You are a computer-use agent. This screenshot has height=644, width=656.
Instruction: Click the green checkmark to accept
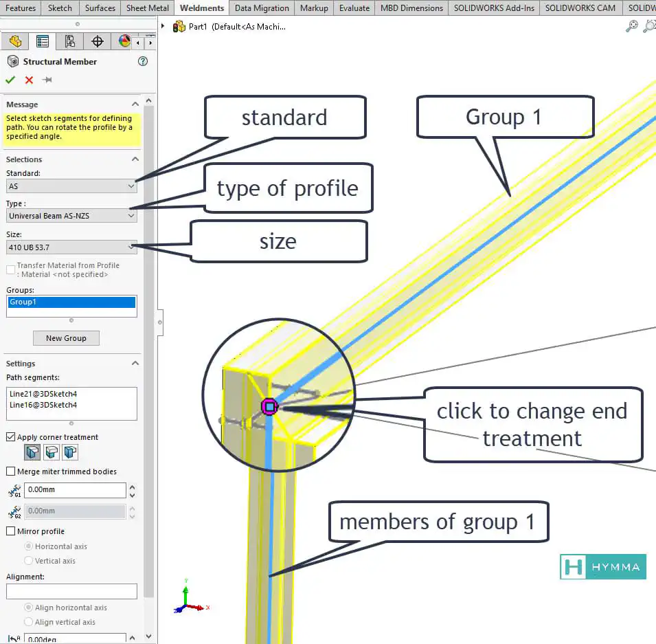10,80
